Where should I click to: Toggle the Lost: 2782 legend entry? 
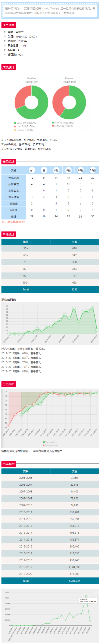pos(62,126)
